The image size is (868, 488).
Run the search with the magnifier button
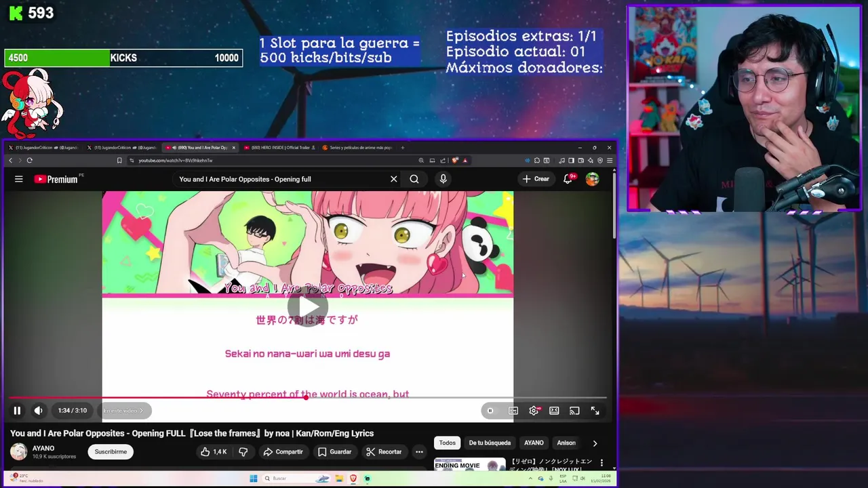[x=414, y=179]
